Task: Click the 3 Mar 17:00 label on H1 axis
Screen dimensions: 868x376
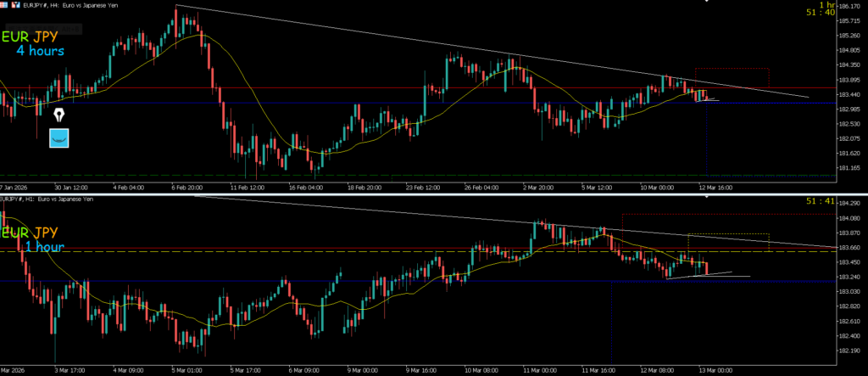Action: [x=70, y=370]
